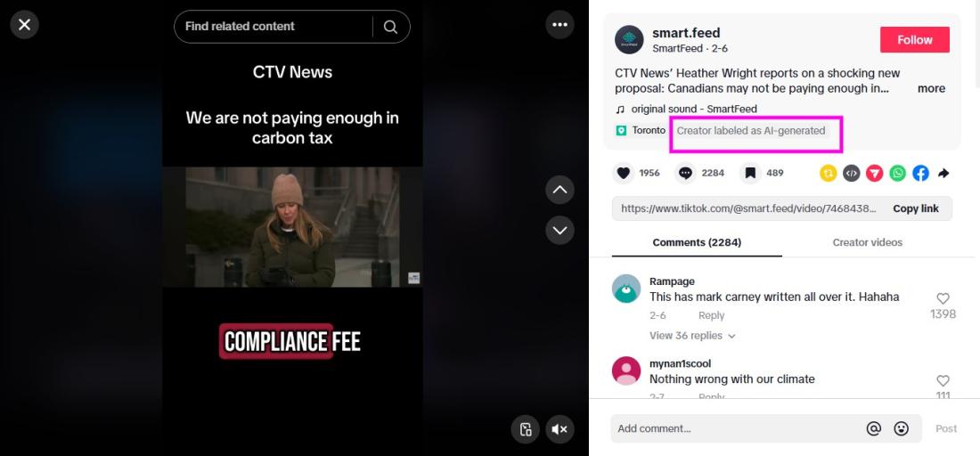Expand View 36 replies
The width and height of the screenshot is (980, 456).
tap(692, 336)
